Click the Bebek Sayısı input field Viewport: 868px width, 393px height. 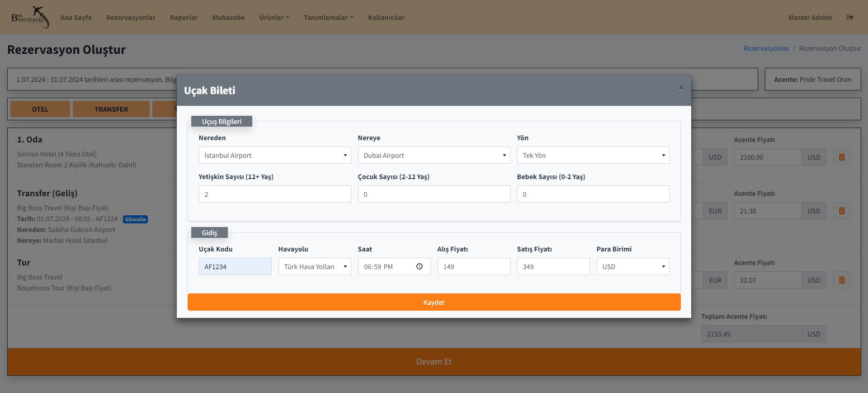pos(593,194)
